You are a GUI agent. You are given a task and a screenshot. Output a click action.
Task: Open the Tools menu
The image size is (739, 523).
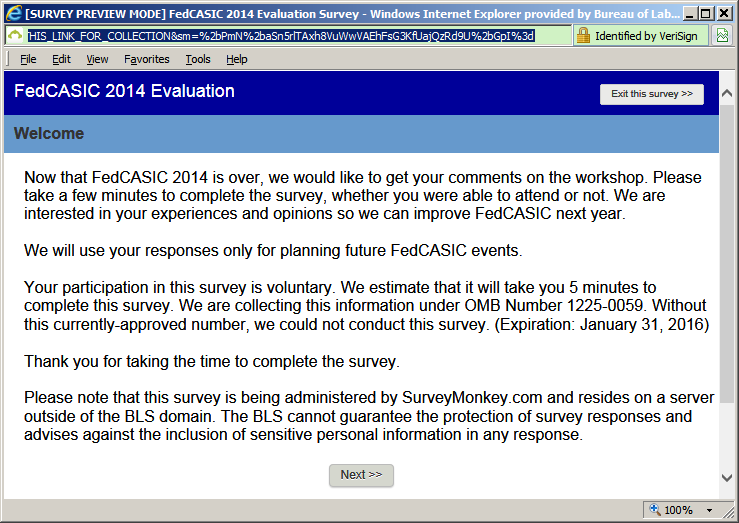[x=198, y=59]
